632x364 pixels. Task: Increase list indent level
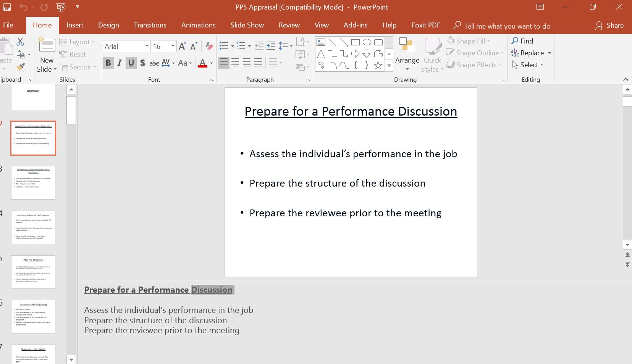[x=270, y=46]
